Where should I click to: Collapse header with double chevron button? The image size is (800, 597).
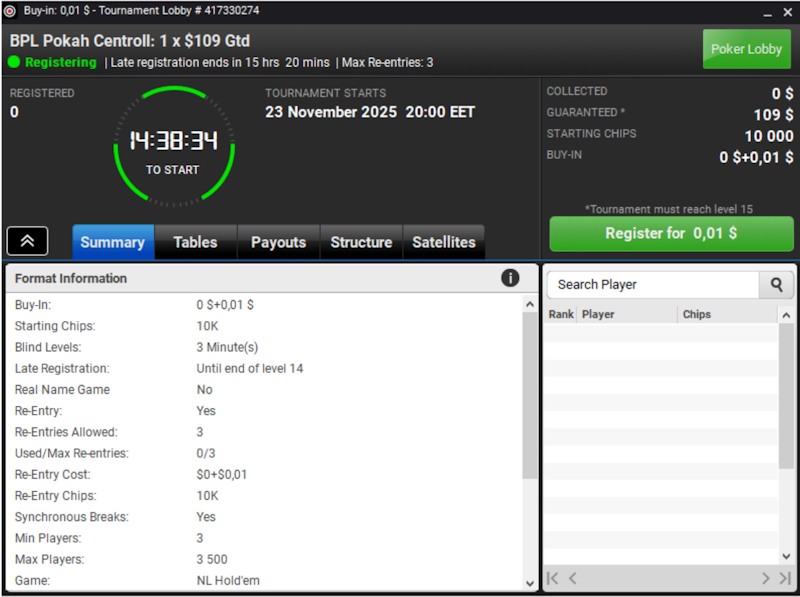click(x=28, y=241)
